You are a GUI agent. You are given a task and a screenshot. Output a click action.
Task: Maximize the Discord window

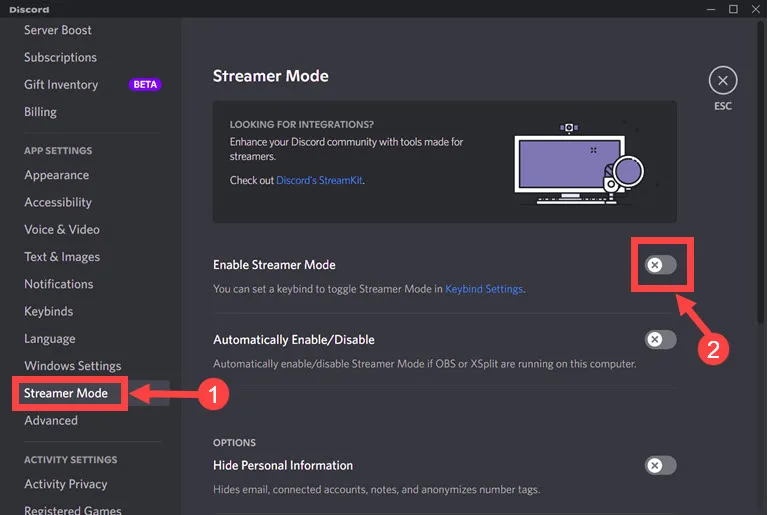733,9
